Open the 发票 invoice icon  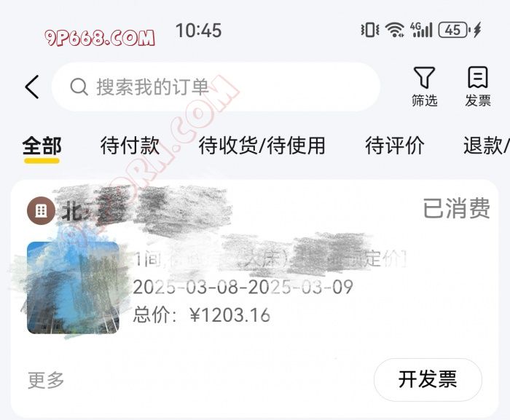pyautogui.click(x=478, y=77)
